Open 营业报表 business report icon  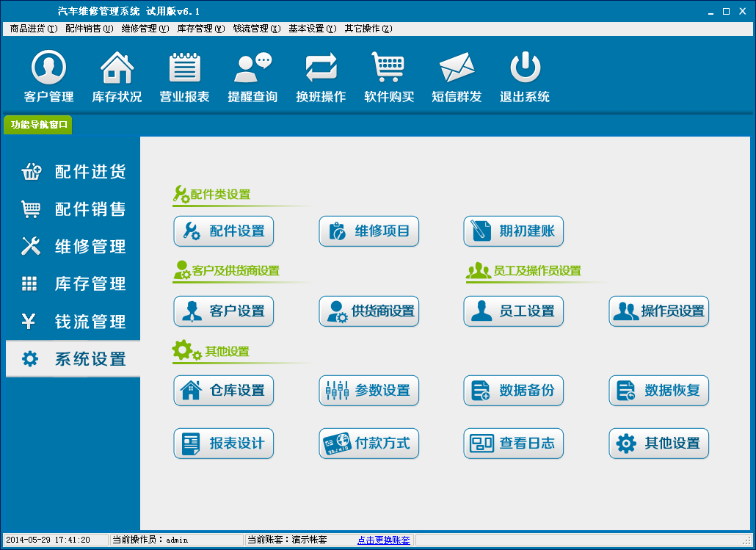click(x=185, y=68)
